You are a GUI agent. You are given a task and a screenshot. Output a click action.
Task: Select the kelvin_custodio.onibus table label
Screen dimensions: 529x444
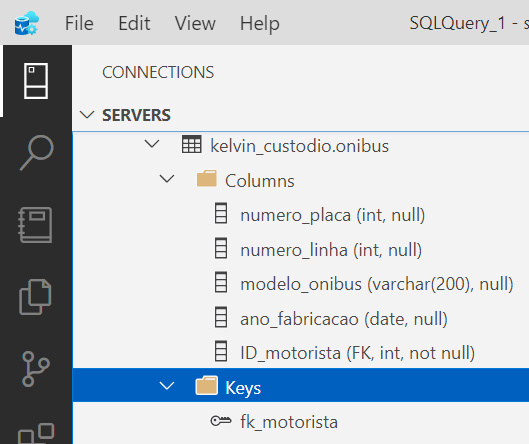pyautogui.click(x=300, y=146)
